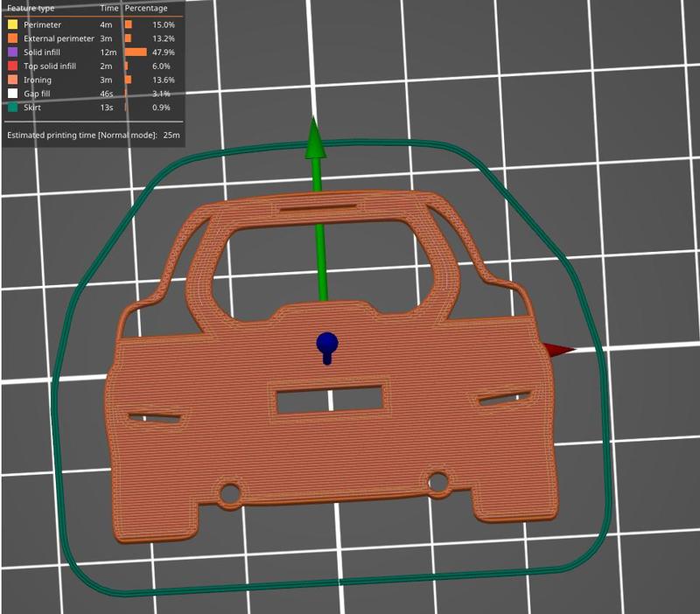Click the Ironing color swatch

point(13,80)
